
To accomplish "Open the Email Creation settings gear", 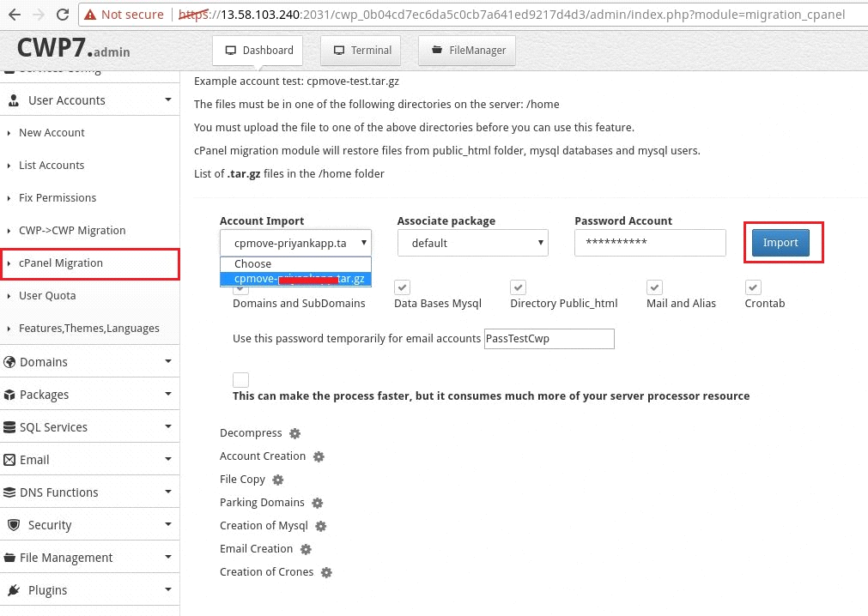I will click(306, 549).
